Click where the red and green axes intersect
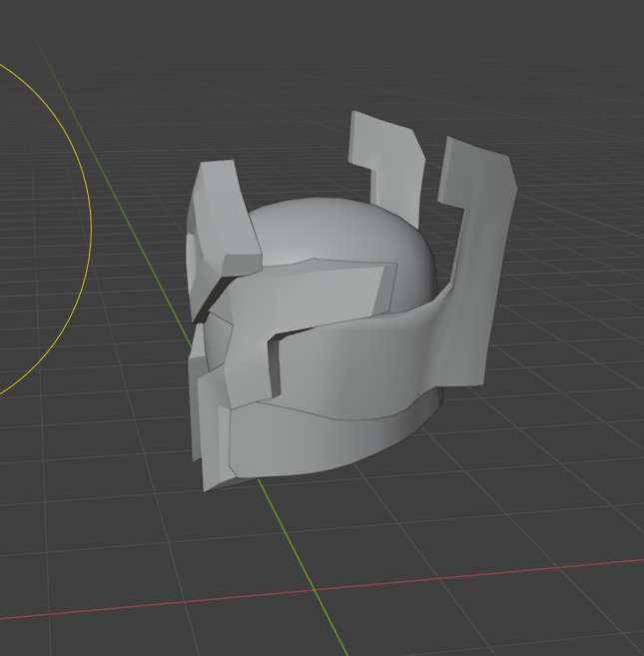 coord(317,590)
